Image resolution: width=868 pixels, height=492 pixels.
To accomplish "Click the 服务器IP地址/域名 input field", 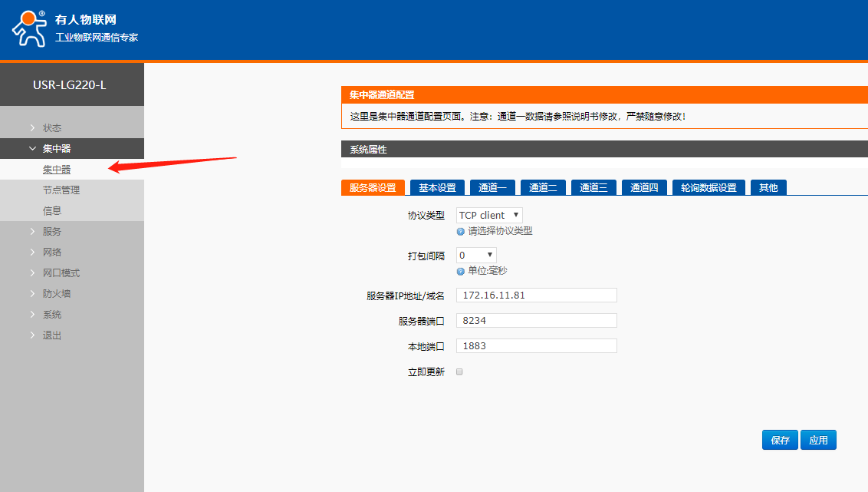I will coord(536,296).
